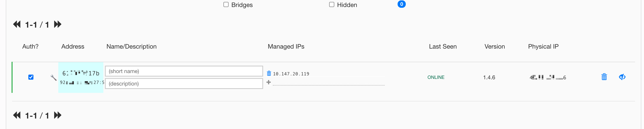Focus the short name input field
644x129 pixels.
point(184,71)
